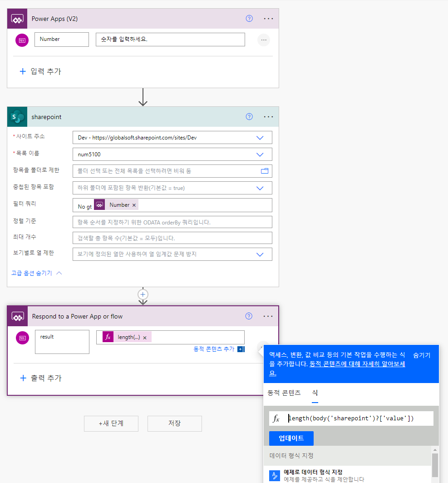Insert a new step with the plus circle
Viewport: 448px width, 483px height.
tap(143, 294)
